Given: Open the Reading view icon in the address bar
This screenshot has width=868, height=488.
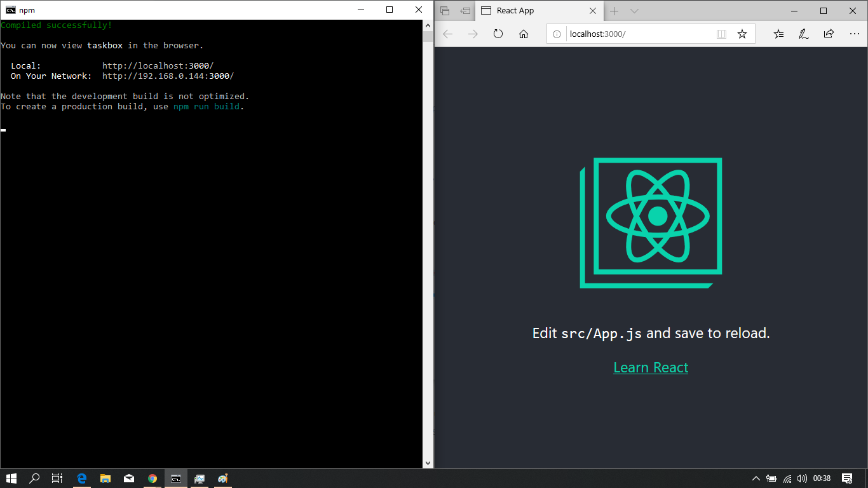Looking at the screenshot, I should (721, 34).
